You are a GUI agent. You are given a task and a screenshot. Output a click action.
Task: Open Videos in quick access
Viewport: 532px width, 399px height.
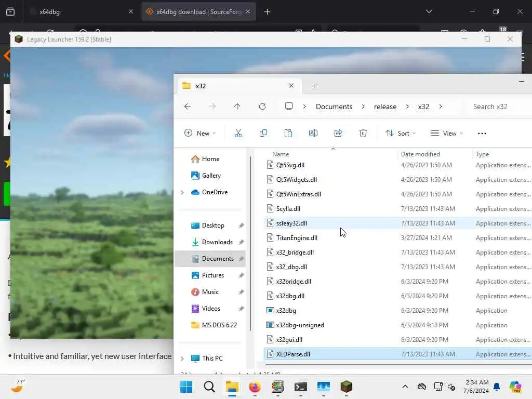pos(210,309)
